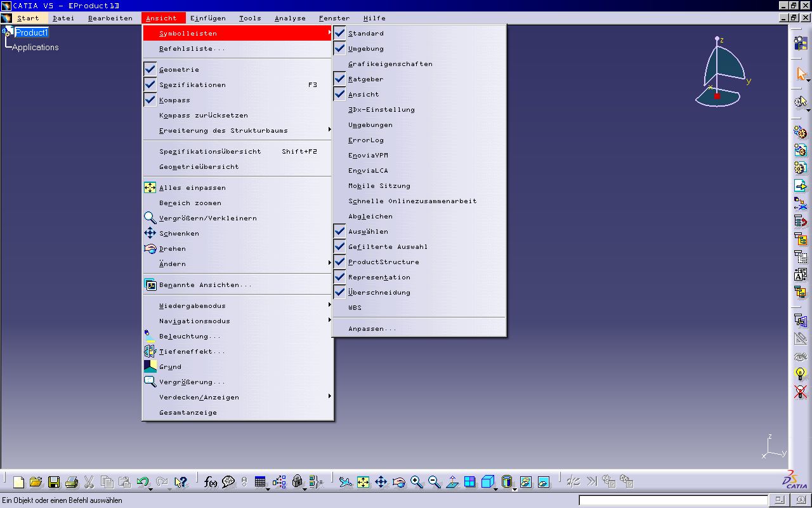
Task: Open the Bearbeiten menu
Action: (110, 18)
